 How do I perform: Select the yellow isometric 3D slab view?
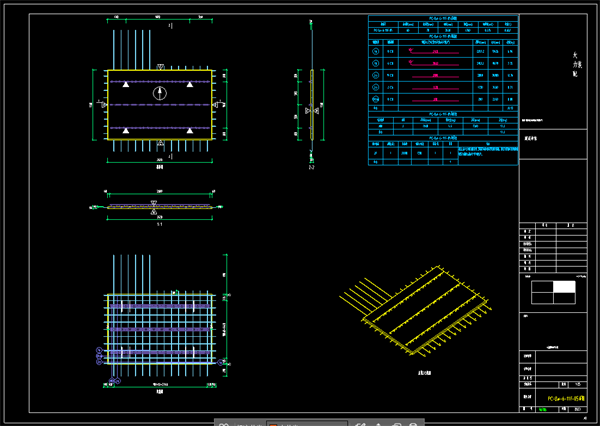click(x=416, y=311)
